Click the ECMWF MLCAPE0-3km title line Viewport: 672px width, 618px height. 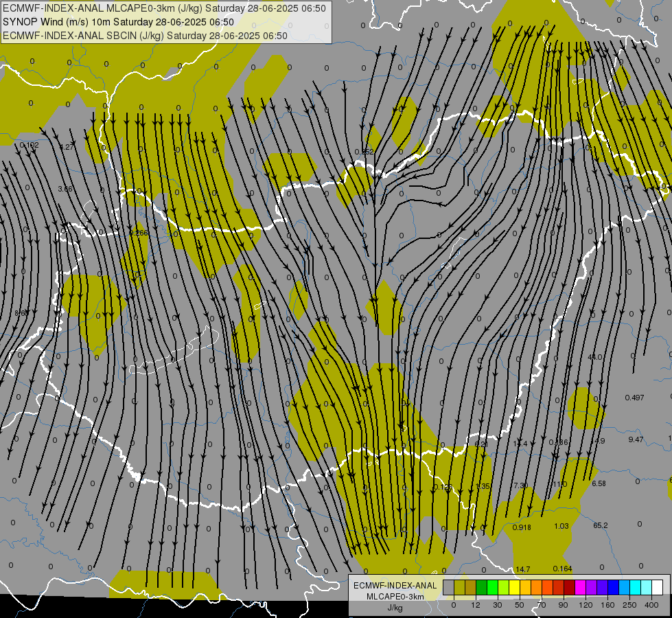coord(164,8)
